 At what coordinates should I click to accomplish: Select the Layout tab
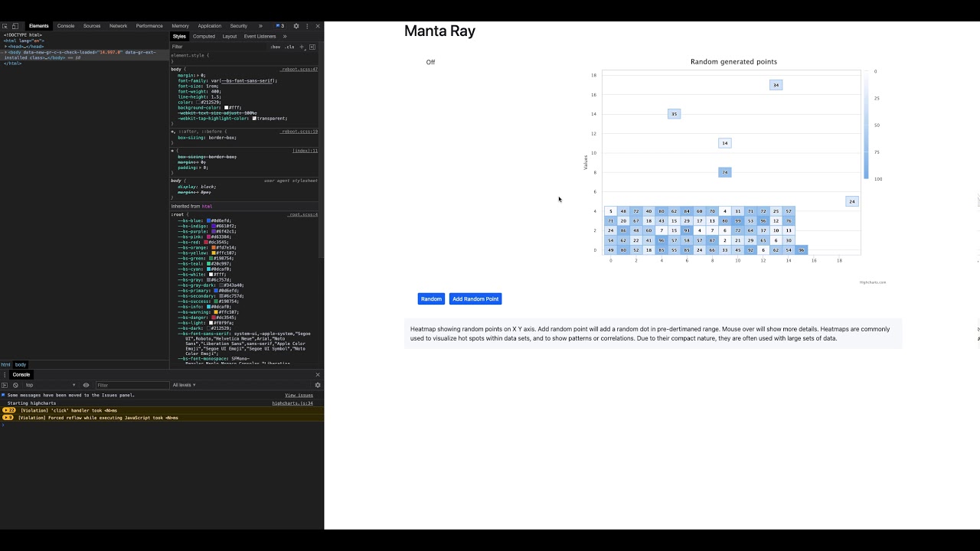click(230, 37)
